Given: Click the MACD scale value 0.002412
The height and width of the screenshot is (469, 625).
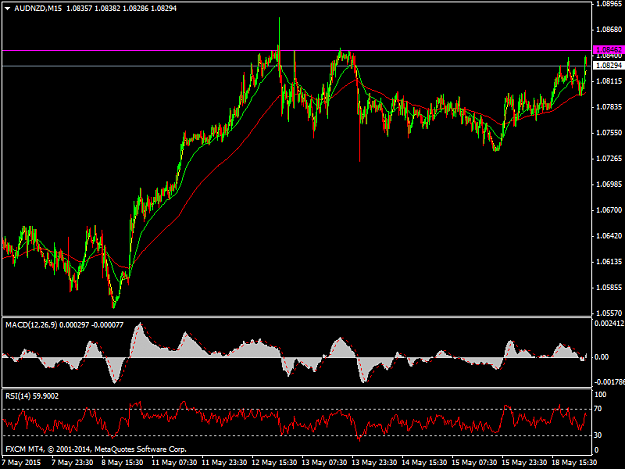Looking at the screenshot, I should pyautogui.click(x=609, y=324).
